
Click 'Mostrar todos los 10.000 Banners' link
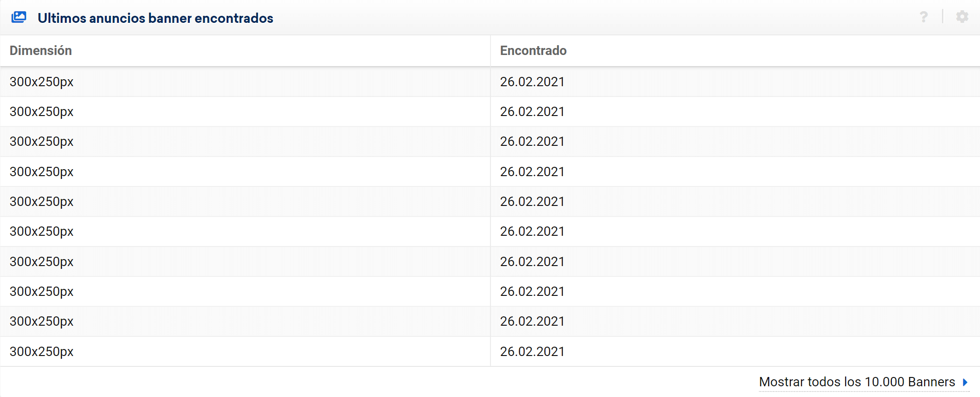pos(857,382)
